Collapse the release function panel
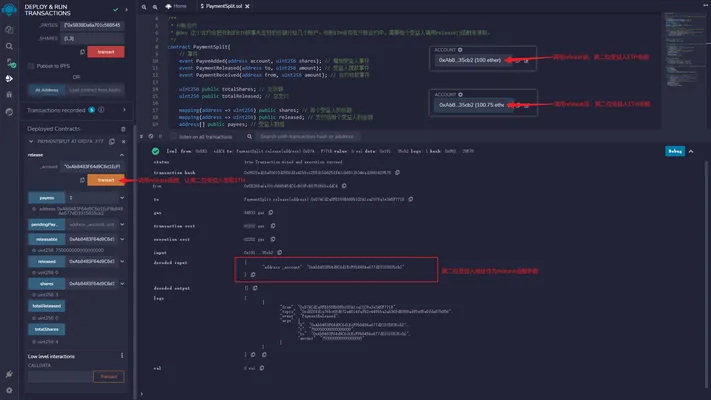Image resolution: width=711 pixels, height=400 pixels. click(122, 155)
